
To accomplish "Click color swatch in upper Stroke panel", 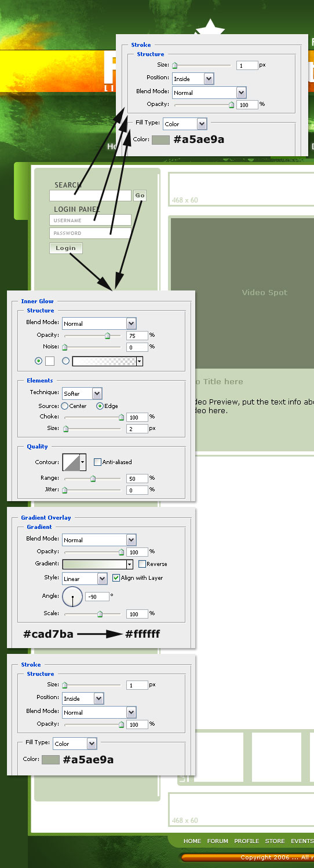I will click(160, 140).
